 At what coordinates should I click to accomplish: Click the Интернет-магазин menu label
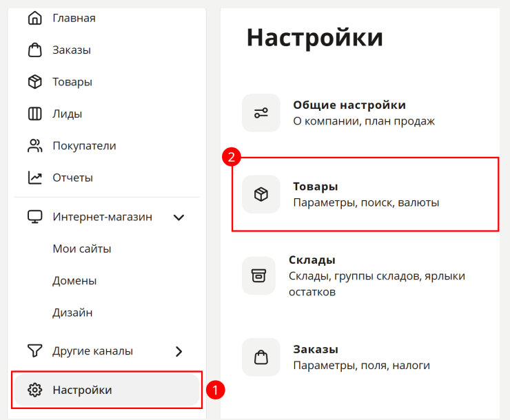[103, 217]
